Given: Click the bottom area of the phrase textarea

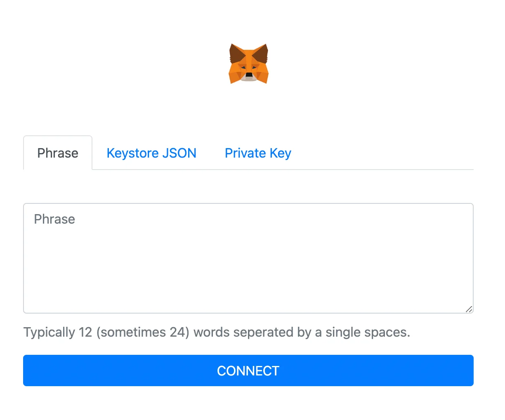Looking at the screenshot, I should click(x=248, y=301).
